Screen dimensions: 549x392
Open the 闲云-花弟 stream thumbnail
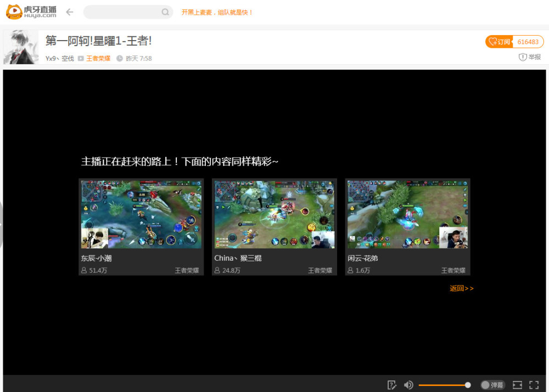[x=407, y=214]
